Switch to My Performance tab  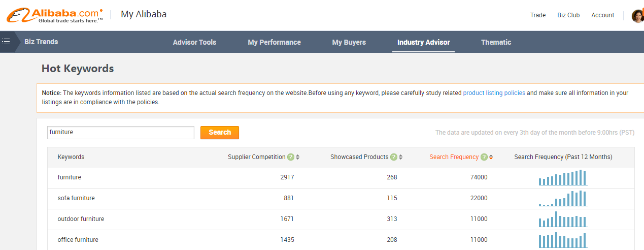(274, 42)
